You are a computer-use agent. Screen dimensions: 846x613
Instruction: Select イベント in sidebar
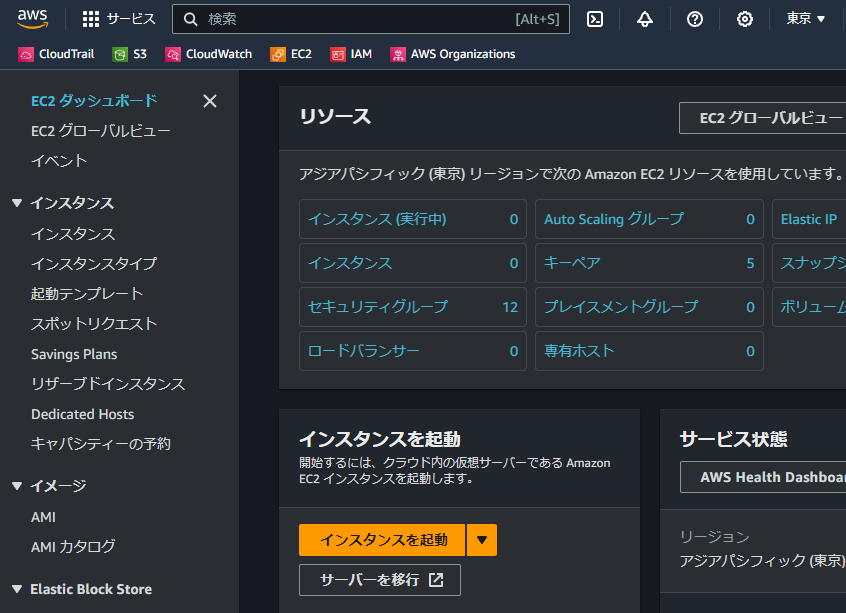click(x=59, y=161)
